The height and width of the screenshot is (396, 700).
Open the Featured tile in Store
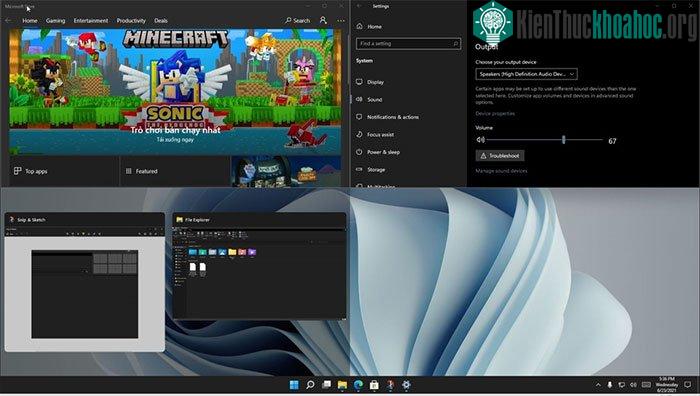point(175,171)
